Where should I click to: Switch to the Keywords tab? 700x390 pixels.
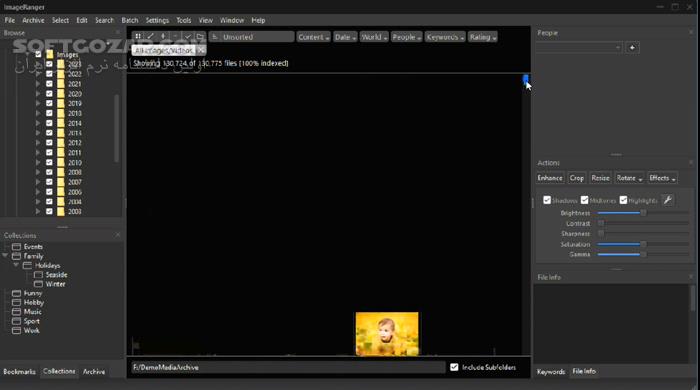(551, 371)
